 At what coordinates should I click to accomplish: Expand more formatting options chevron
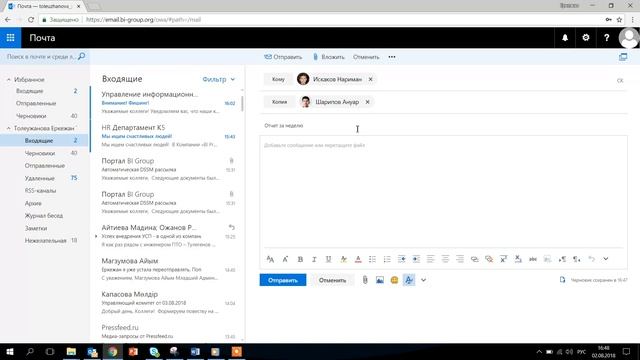point(606,259)
